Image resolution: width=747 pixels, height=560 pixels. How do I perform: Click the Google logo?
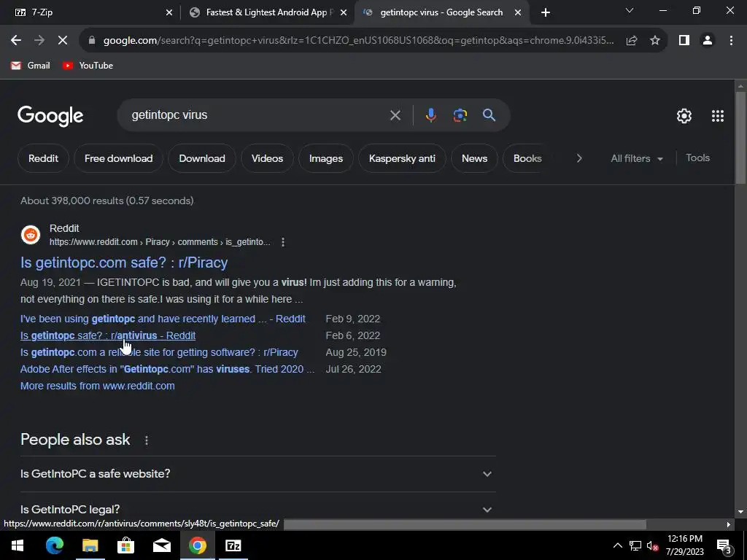(50, 116)
